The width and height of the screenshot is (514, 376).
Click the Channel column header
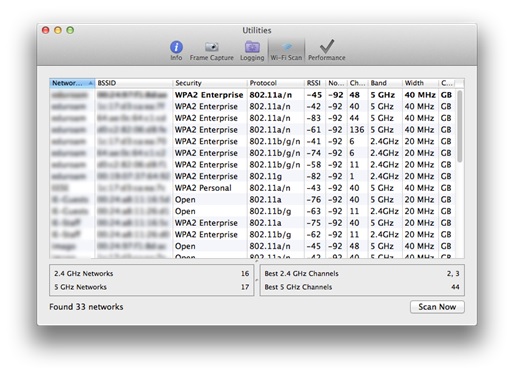358,83
